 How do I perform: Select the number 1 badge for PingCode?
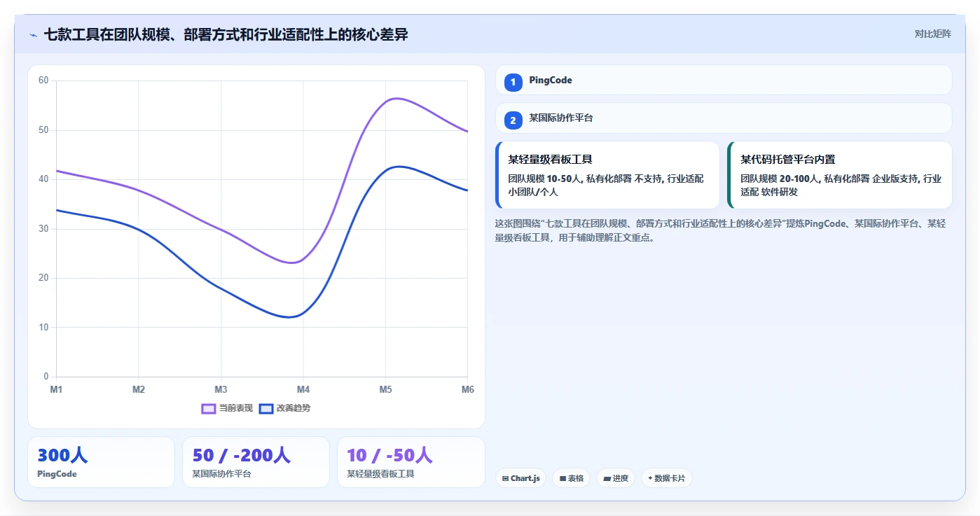coord(513,83)
